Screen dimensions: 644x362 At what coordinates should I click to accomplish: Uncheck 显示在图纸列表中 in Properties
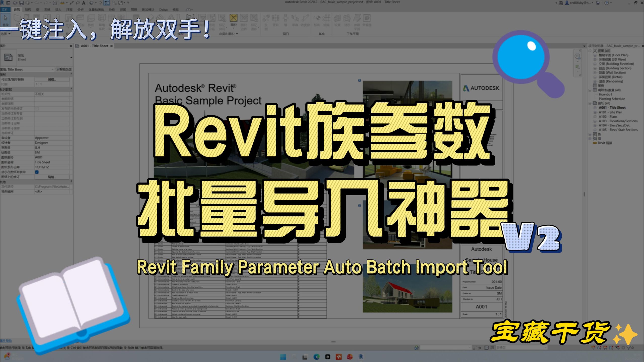(36, 172)
